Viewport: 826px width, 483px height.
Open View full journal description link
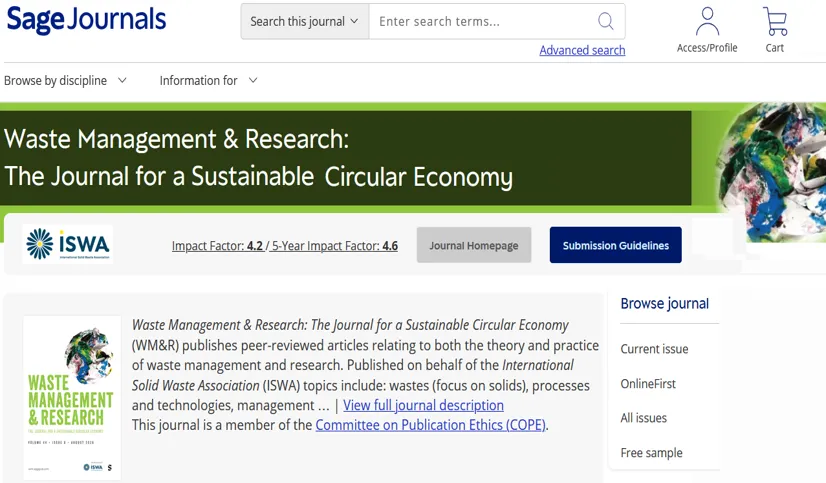click(x=423, y=405)
